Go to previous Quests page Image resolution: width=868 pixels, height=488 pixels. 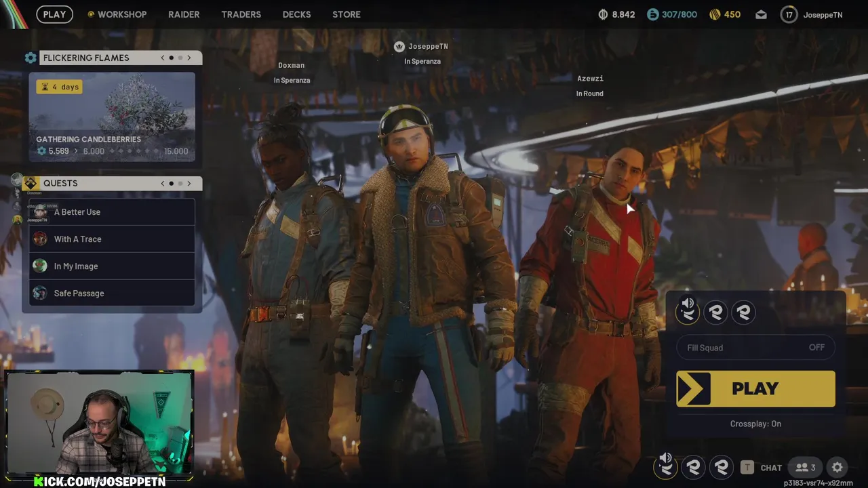pos(163,183)
